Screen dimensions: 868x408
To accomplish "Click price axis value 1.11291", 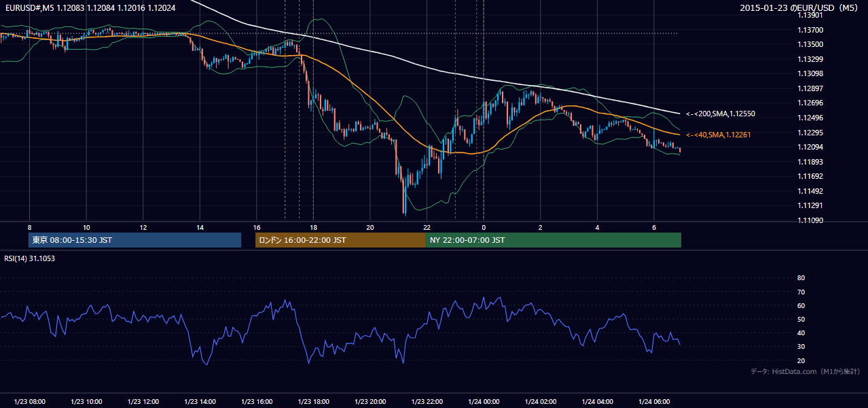I will click(810, 205).
